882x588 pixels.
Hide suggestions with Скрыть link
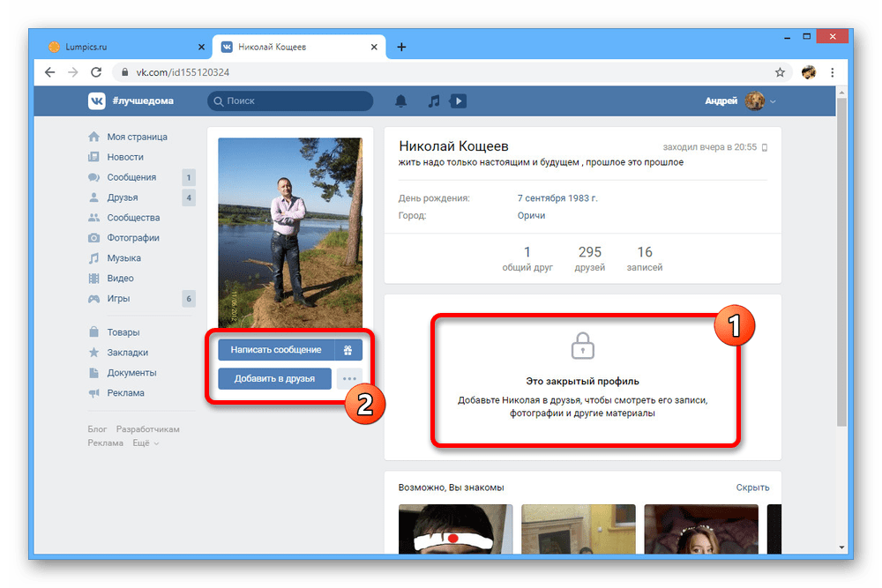(752, 488)
